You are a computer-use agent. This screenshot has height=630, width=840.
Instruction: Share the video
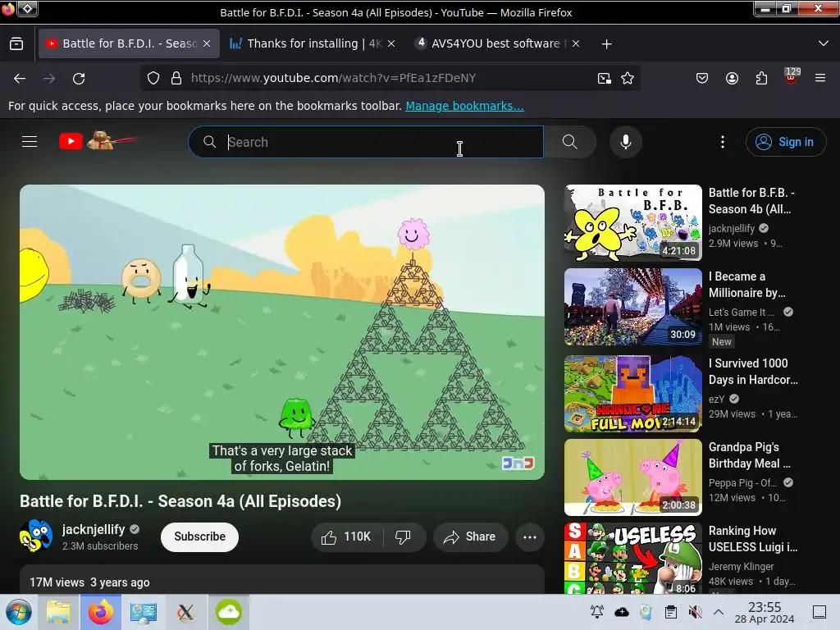[470, 536]
